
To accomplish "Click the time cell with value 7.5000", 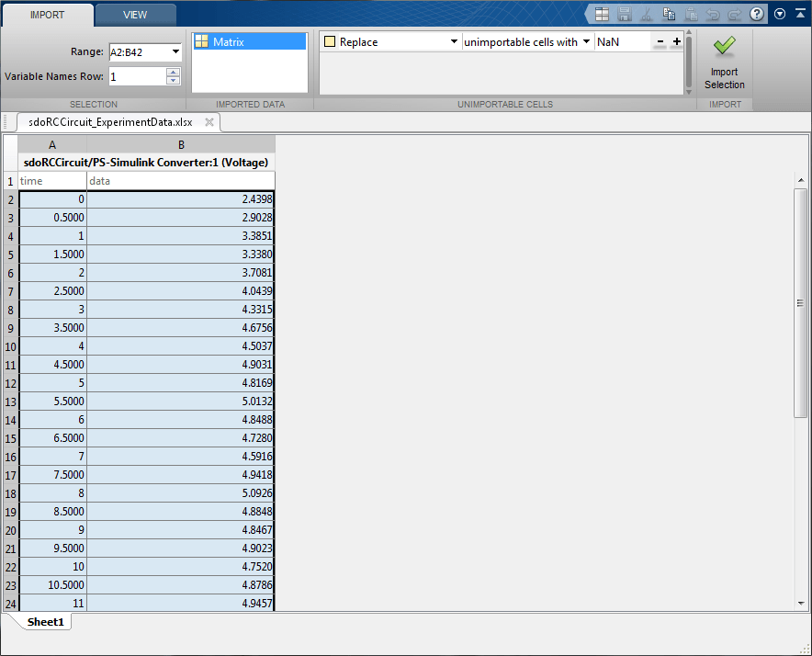I will coord(52,475).
